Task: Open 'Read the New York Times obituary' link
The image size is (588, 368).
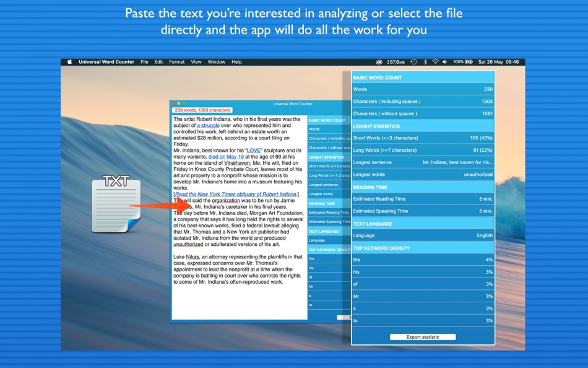Action: click(235, 194)
